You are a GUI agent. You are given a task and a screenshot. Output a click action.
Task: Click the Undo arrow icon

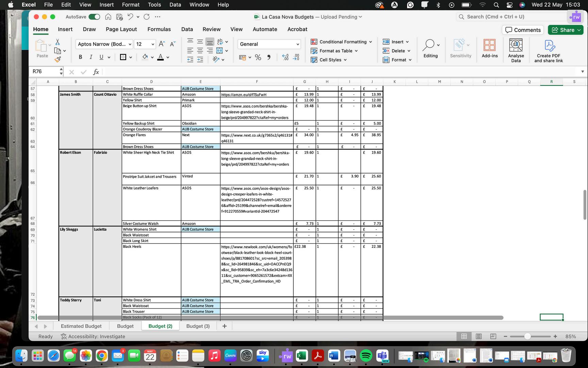130,17
